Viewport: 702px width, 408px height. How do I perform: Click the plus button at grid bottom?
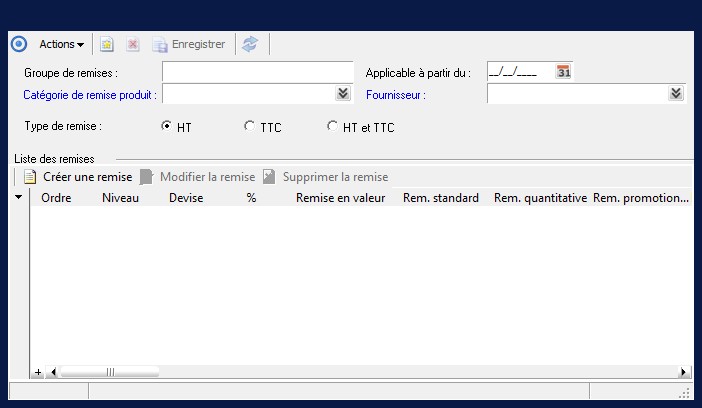tap(38, 372)
